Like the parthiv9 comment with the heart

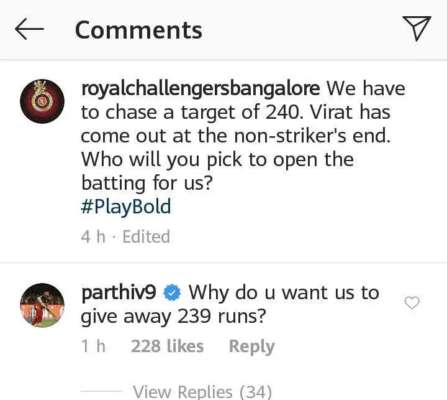click(412, 303)
